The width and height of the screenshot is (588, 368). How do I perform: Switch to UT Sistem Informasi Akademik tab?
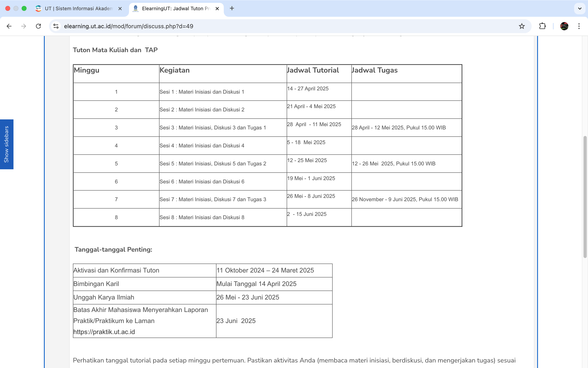pos(79,9)
